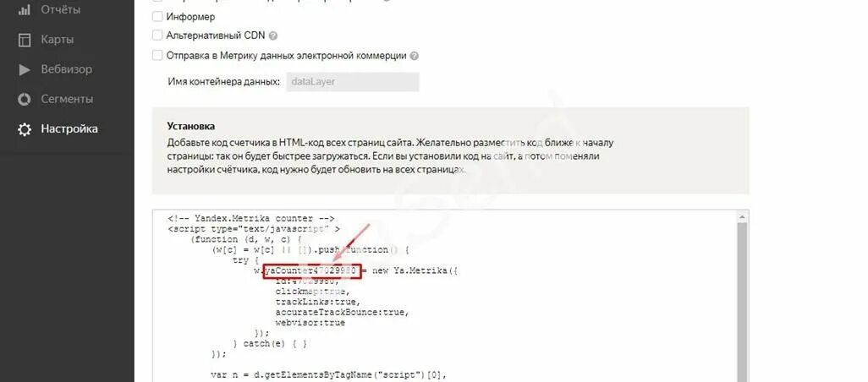The image size is (868, 382).
Task: Click the webvisor:true line in code
Action: click(310, 322)
